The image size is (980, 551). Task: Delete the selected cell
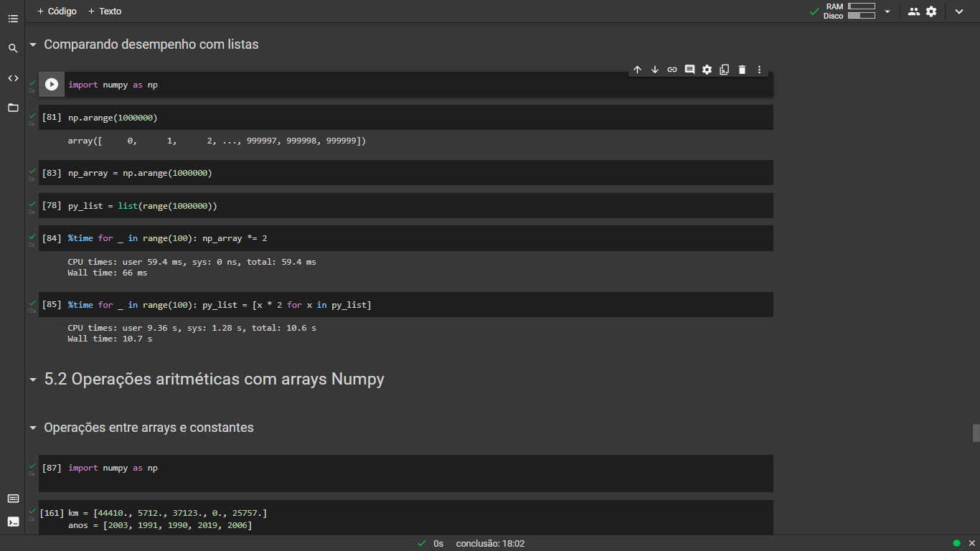(743, 70)
